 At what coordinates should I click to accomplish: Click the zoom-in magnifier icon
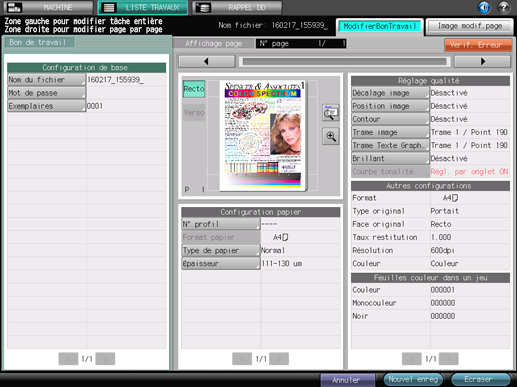click(331, 136)
